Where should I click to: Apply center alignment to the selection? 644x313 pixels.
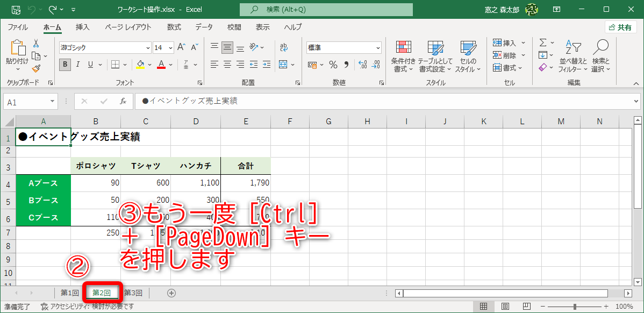point(226,64)
